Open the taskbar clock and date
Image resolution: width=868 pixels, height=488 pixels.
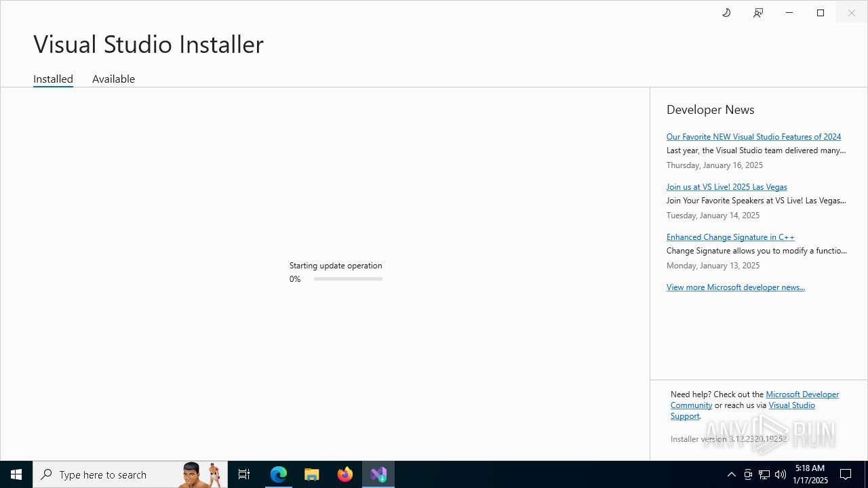(x=810, y=474)
